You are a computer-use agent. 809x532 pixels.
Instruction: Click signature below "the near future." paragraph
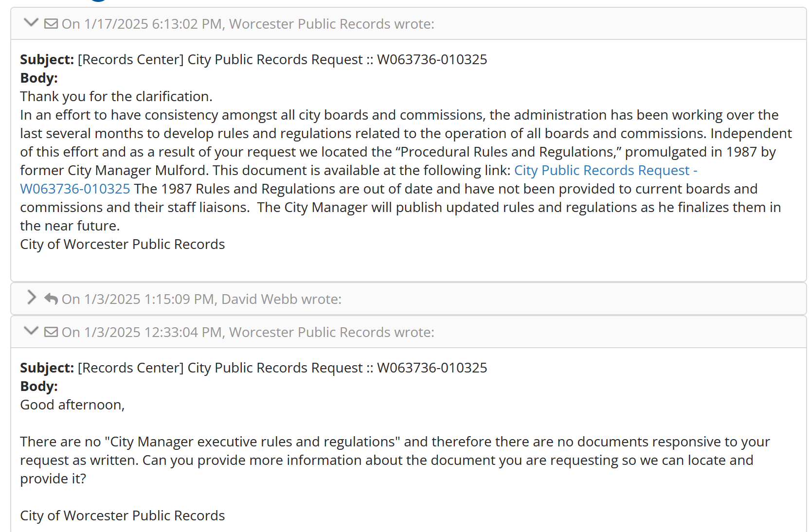(x=122, y=244)
